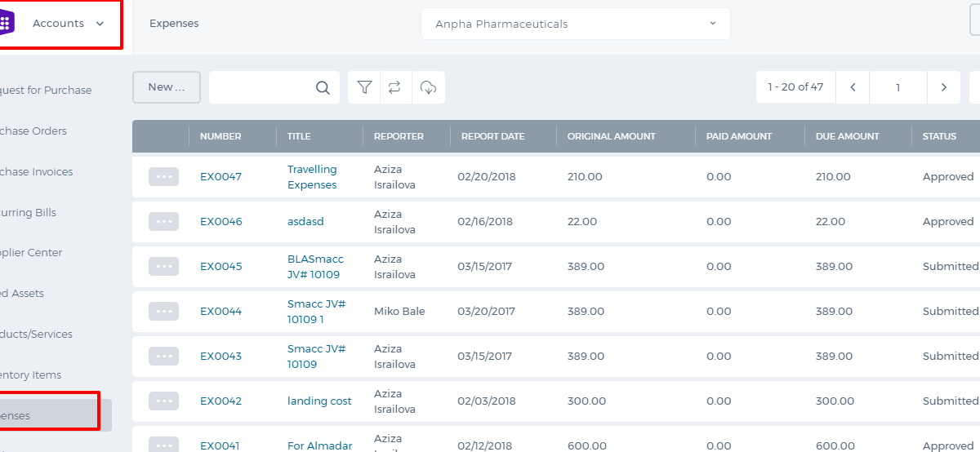Select report date 03/20/2017
This screenshot has width=980, height=452.
(486, 312)
